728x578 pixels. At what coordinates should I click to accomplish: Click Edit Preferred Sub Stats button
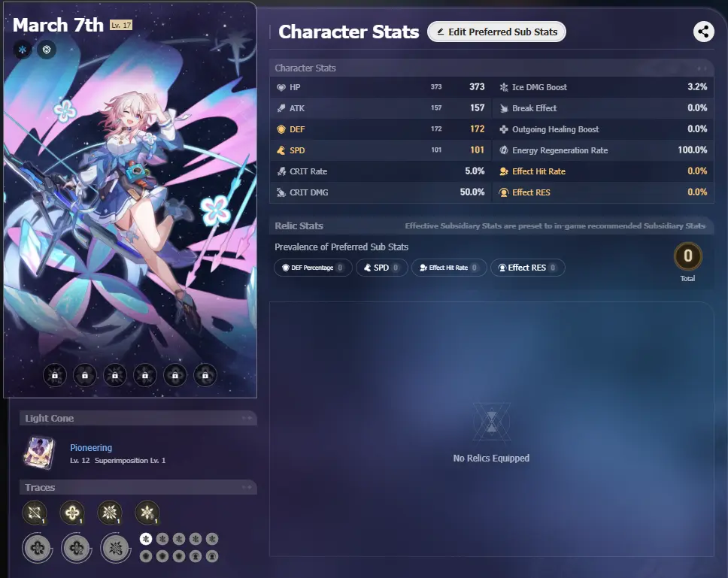click(x=496, y=32)
